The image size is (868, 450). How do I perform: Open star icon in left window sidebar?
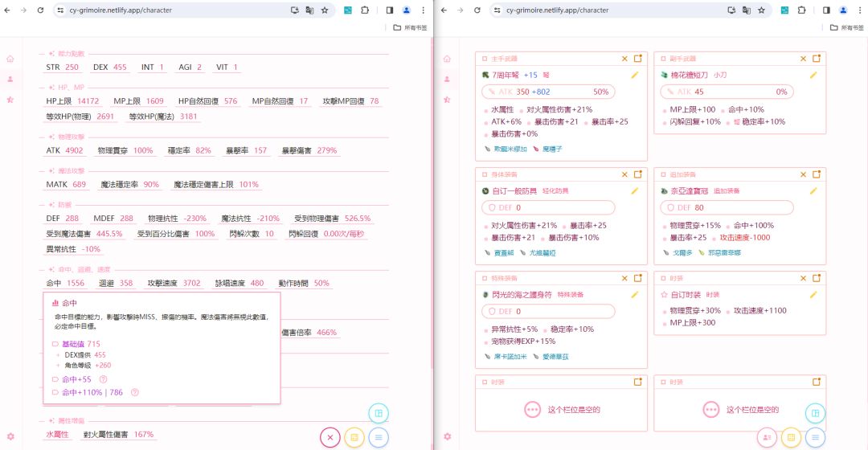[10, 100]
